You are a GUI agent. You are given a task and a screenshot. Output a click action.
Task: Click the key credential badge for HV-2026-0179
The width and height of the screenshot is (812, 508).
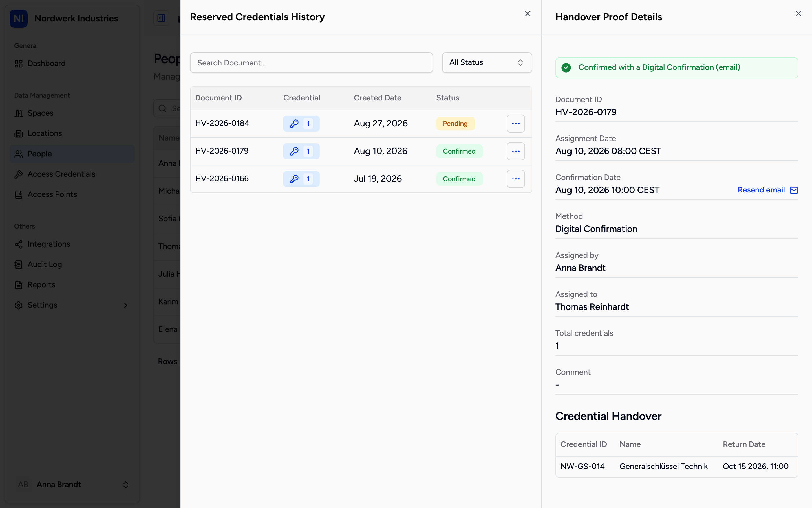(x=301, y=151)
